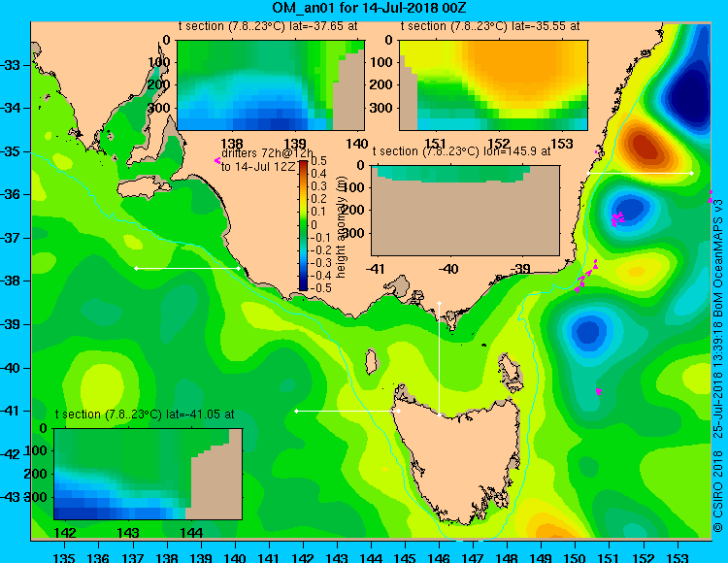Open the lat=-37.65 temperature section inset
The height and width of the screenshot is (563, 728).
pos(271,85)
